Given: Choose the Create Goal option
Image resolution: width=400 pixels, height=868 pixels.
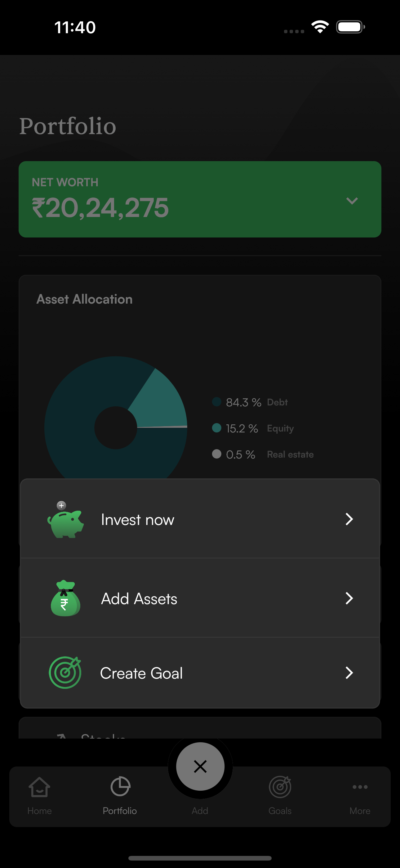Looking at the screenshot, I should [x=141, y=673].
